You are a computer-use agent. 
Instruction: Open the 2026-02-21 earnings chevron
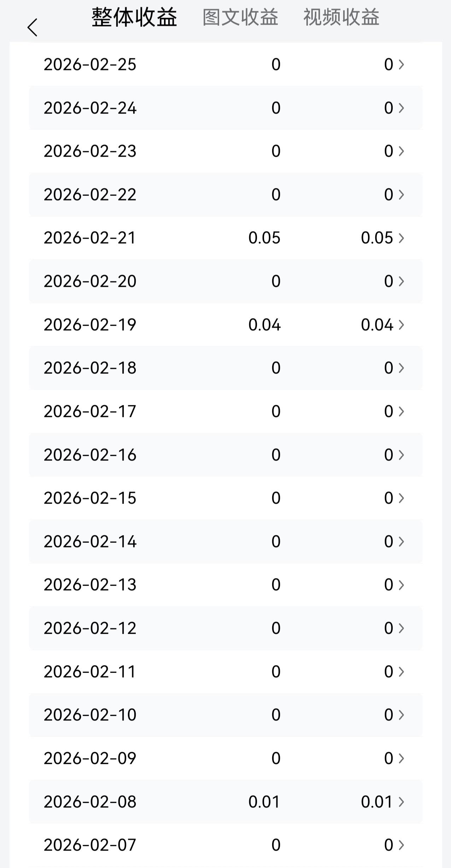coord(401,238)
